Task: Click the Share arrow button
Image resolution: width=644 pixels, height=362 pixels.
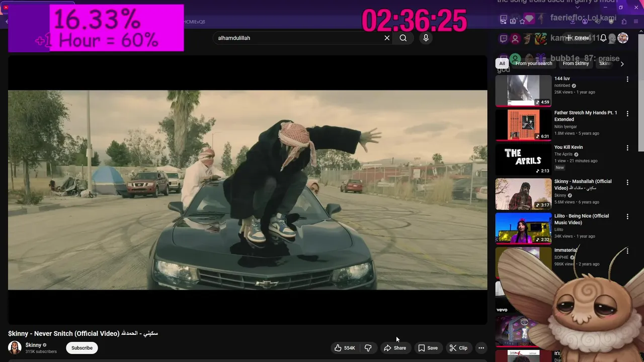Action: pos(395,348)
